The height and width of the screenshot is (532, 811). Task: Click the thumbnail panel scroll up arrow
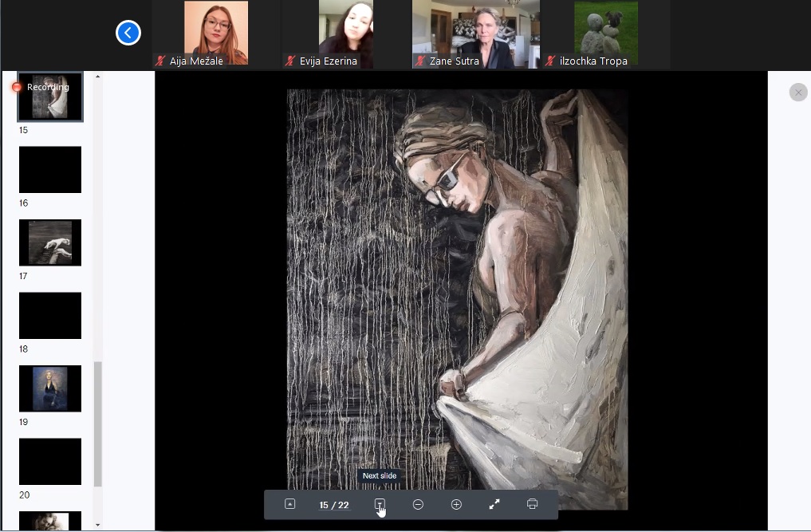coord(98,77)
